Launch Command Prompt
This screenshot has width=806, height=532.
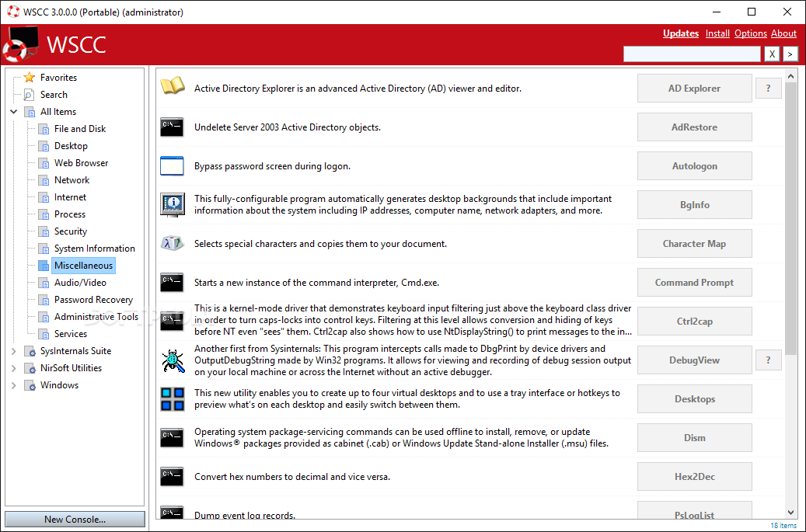point(694,283)
